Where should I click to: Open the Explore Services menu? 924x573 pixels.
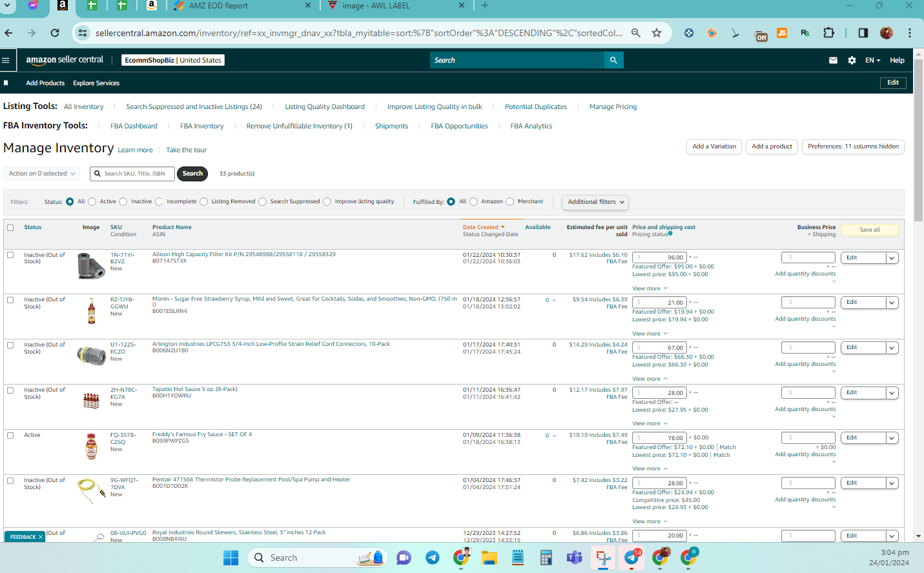96,83
